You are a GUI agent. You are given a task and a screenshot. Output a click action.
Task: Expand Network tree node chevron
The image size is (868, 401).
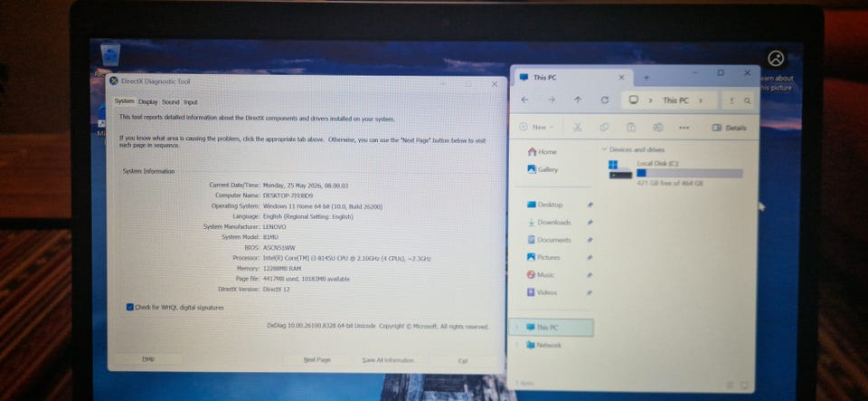(516, 345)
